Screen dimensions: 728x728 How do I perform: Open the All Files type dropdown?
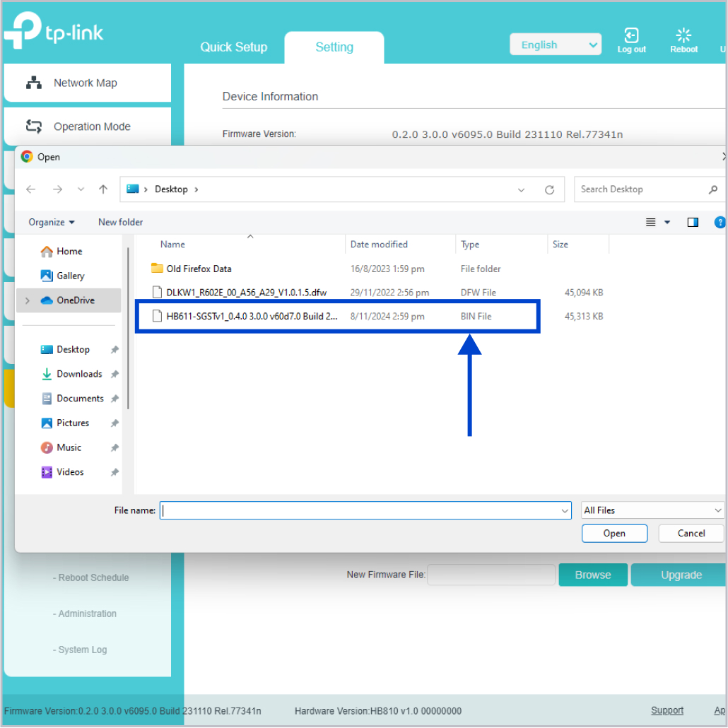coord(652,510)
